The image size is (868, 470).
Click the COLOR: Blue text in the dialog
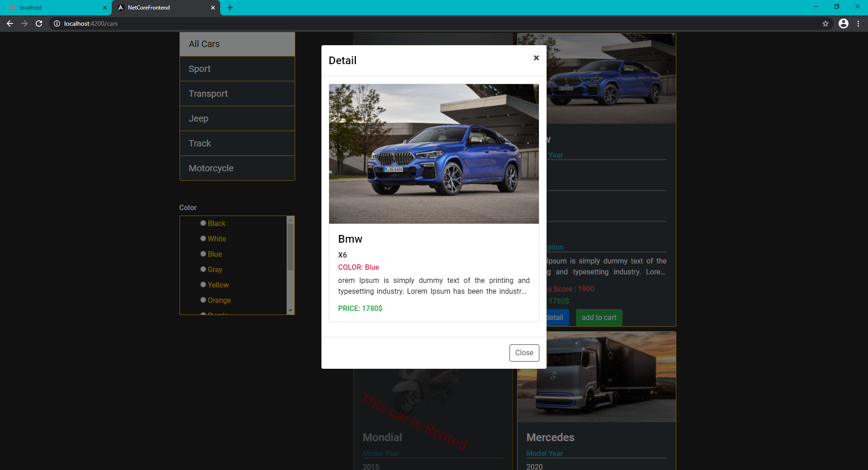pos(359,268)
